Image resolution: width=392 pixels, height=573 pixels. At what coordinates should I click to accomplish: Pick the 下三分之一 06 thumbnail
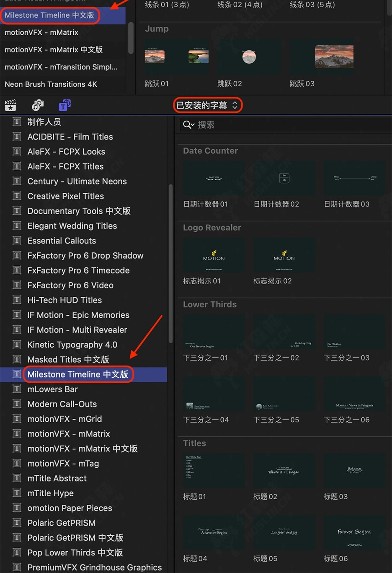tap(355, 394)
